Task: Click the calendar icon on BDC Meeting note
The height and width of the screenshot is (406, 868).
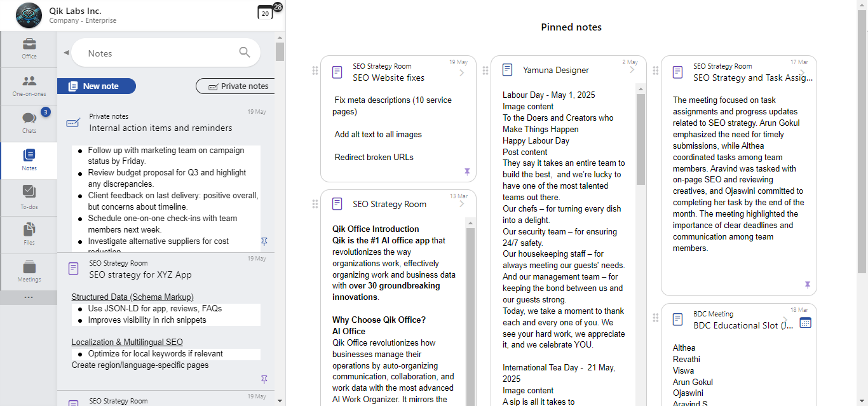Action: [805, 322]
